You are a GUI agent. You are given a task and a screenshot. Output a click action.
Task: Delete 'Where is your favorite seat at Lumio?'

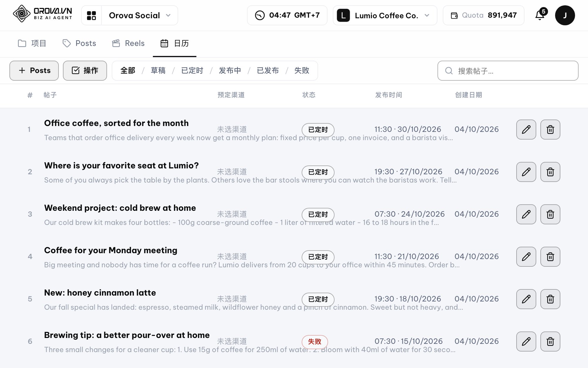click(550, 172)
